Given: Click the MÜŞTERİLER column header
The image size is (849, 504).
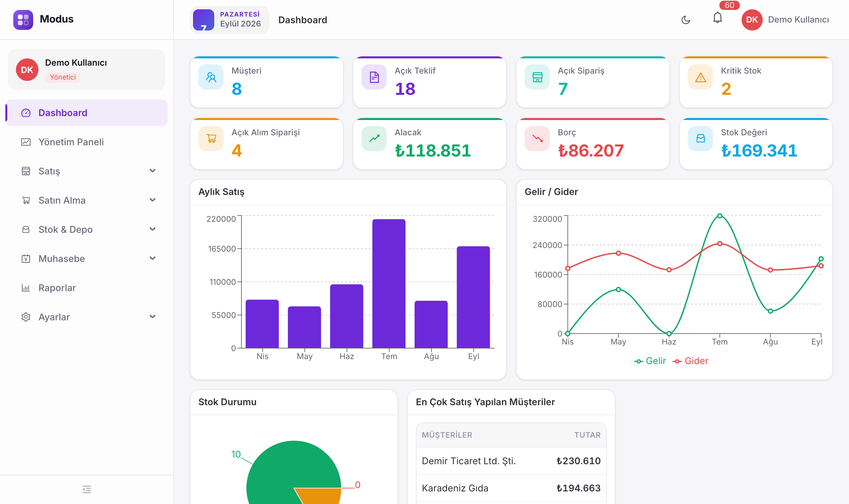Looking at the screenshot, I should coord(447,435).
